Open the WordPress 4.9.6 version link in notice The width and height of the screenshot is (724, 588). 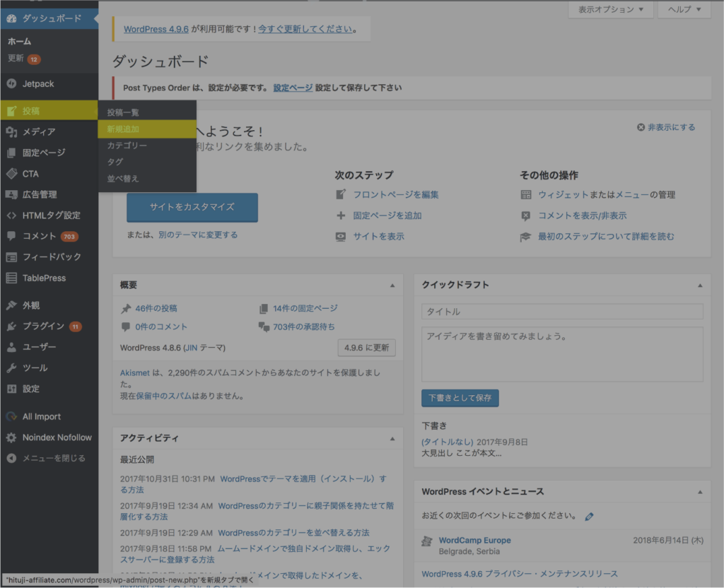(156, 29)
